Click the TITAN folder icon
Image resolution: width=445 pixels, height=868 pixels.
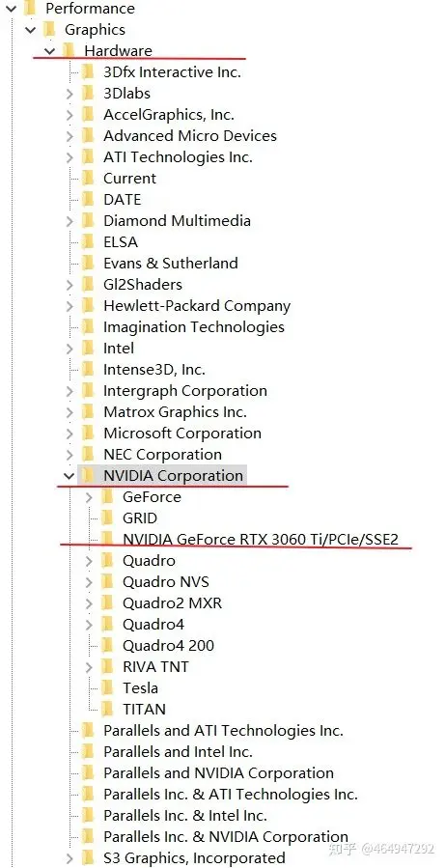(x=106, y=709)
